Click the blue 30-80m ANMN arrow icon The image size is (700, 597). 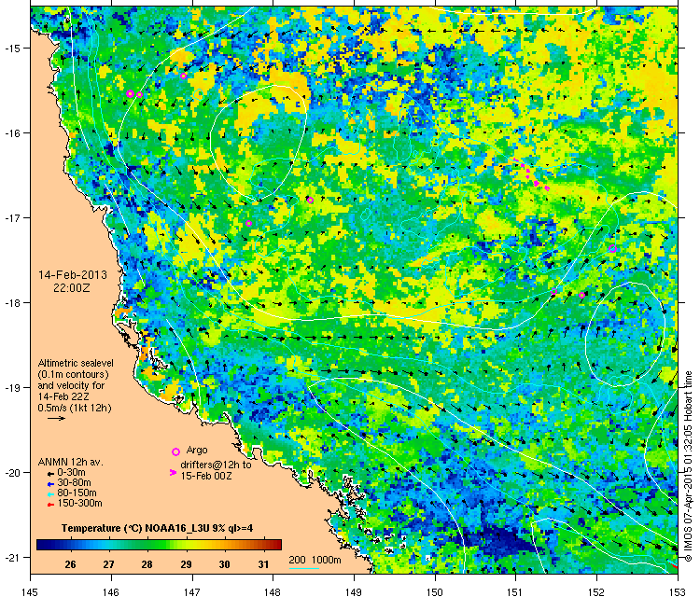51,484
